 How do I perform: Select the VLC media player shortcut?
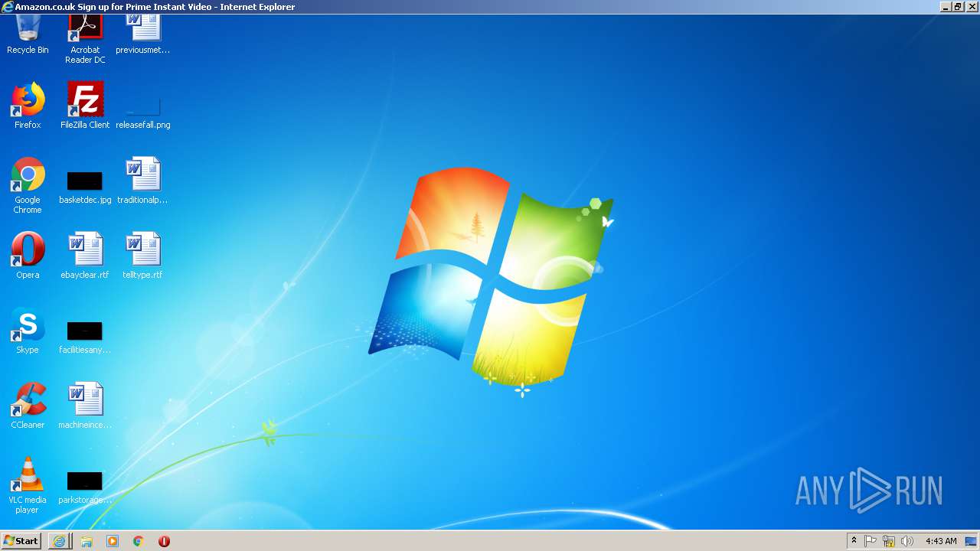[x=28, y=485]
